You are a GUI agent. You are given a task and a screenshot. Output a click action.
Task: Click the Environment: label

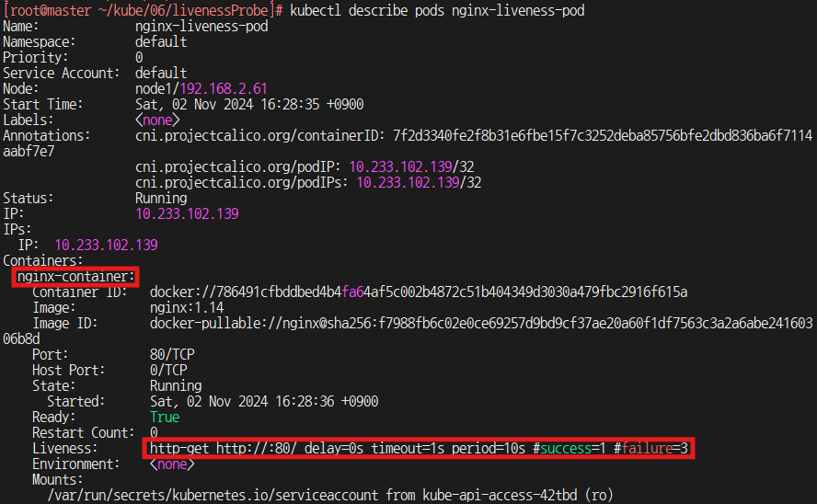click(75, 464)
